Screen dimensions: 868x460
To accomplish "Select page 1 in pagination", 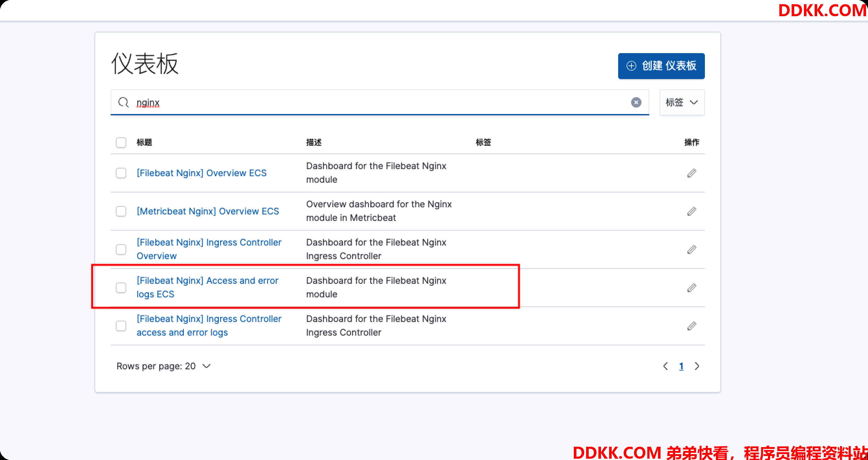I will (x=681, y=366).
